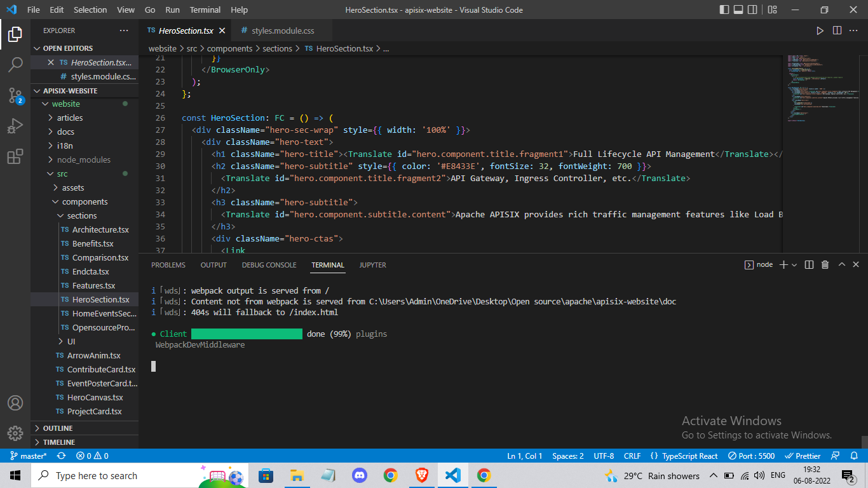The height and width of the screenshot is (488, 868).
Task: Open the Windows Start menu
Action: coord(15,475)
